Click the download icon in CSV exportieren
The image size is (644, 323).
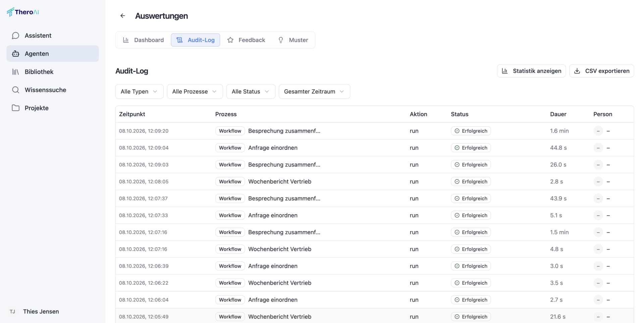pyautogui.click(x=577, y=71)
